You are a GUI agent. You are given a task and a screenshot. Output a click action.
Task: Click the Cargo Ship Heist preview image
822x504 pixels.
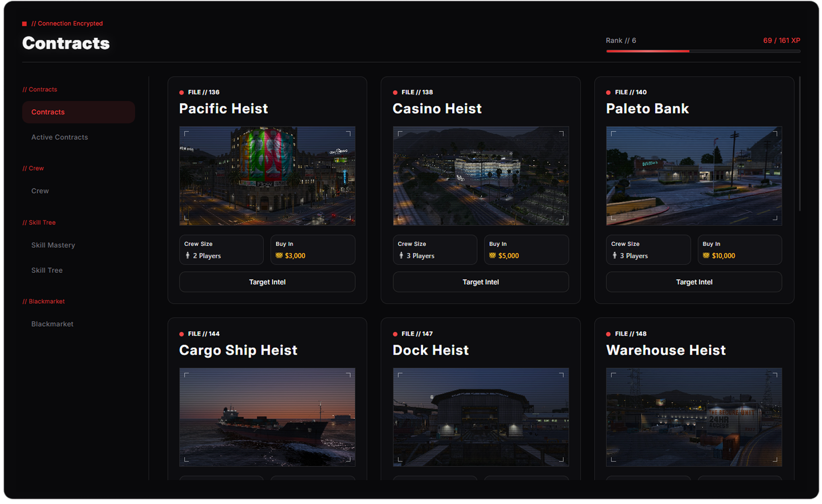click(x=267, y=417)
